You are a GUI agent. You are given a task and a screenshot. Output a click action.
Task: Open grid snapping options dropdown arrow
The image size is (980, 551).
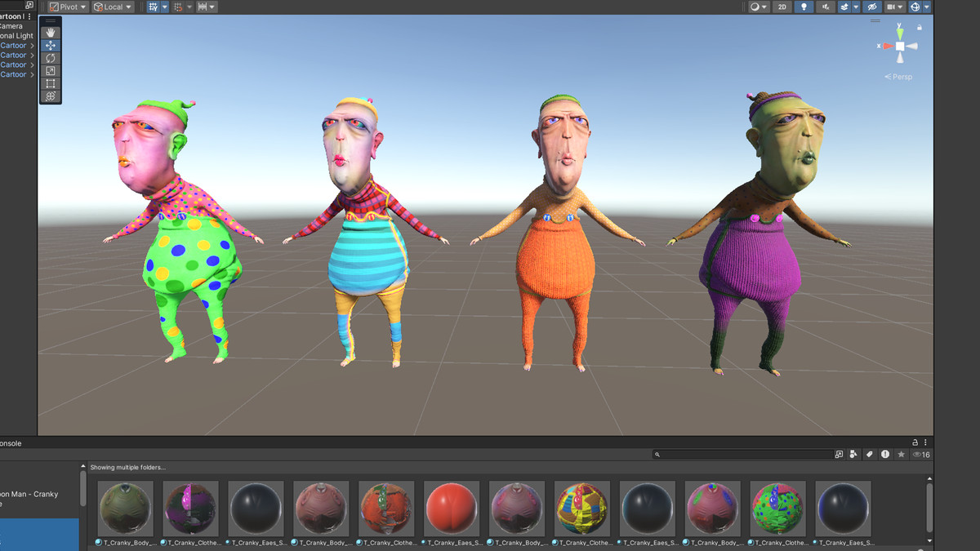tap(164, 7)
